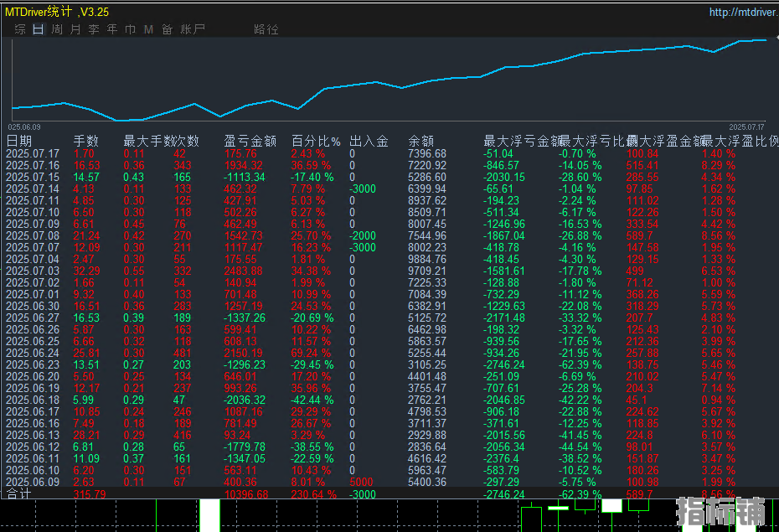Select the 2025.07.04 date row

coord(33,259)
